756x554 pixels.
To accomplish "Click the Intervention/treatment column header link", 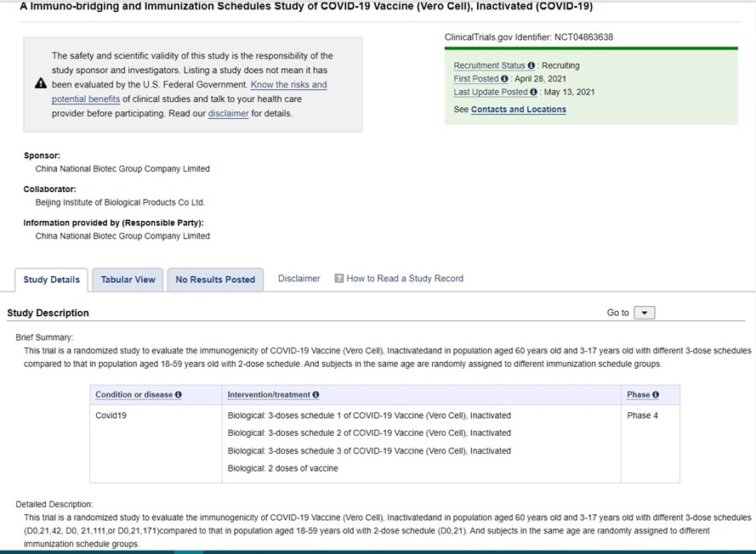I will 269,395.
